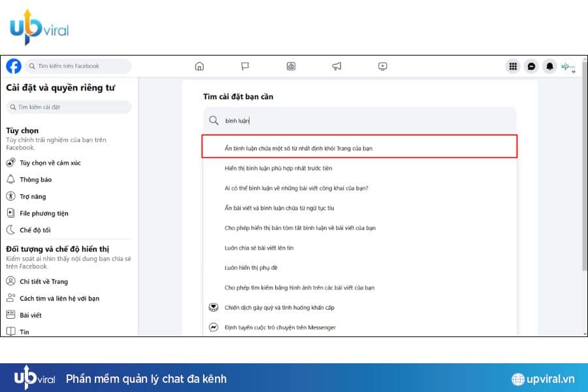Open 'Chế độ tối' dark mode setting
The image size is (588, 392).
35,230
